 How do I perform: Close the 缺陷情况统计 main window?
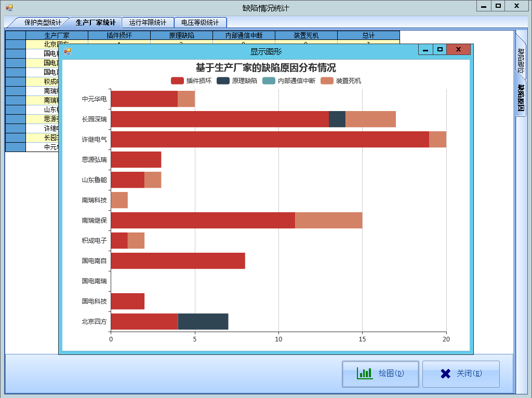click(x=517, y=6)
